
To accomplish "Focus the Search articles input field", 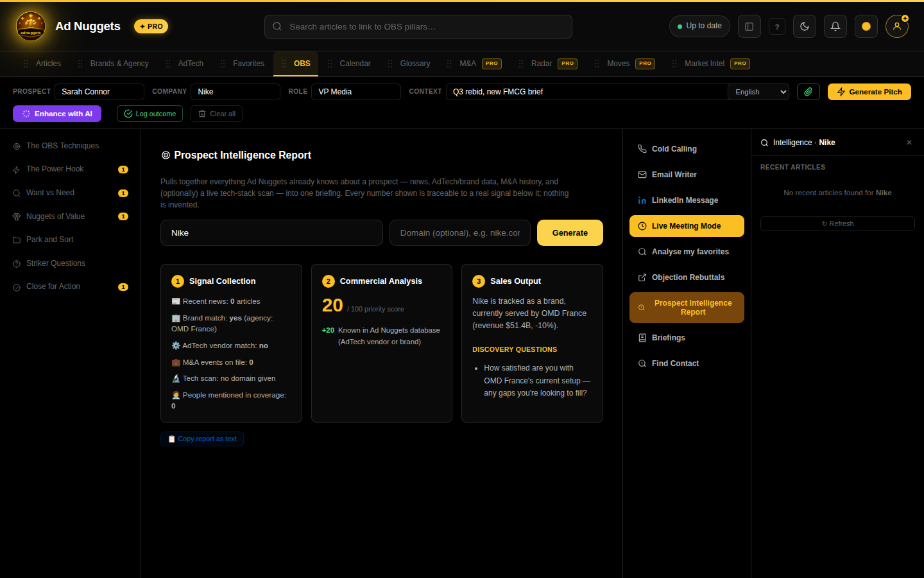I will (x=418, y=26).
